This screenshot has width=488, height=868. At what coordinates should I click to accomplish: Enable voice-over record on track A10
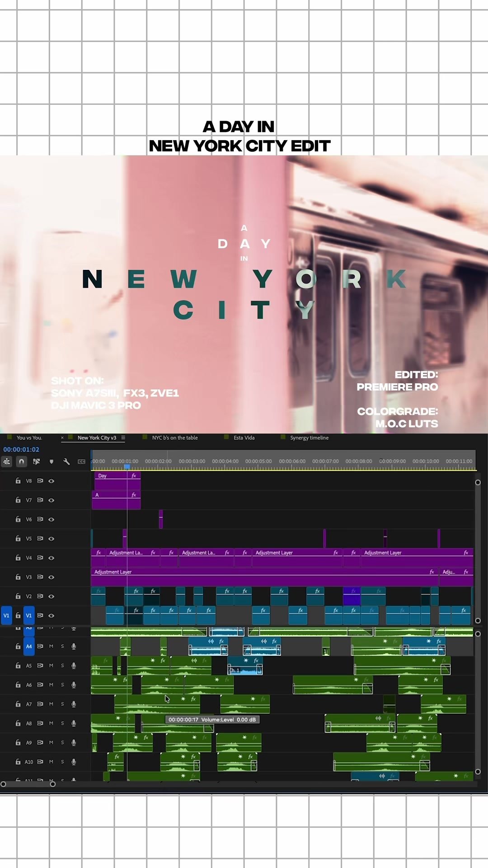point(74,762)
